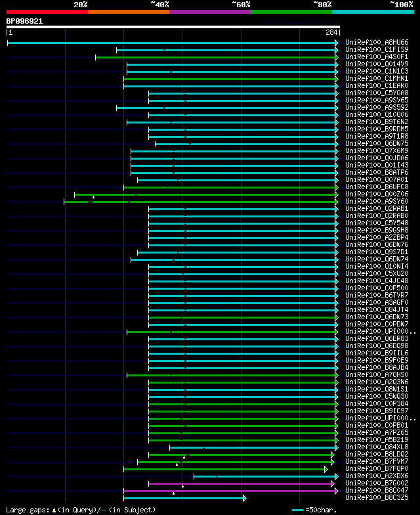
Task: Open hit UniRef100_Q6DW73
Action: (377, 317)
